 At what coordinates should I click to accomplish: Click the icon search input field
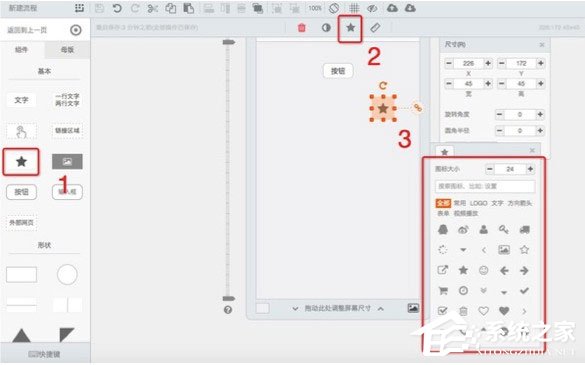(485, 186)
